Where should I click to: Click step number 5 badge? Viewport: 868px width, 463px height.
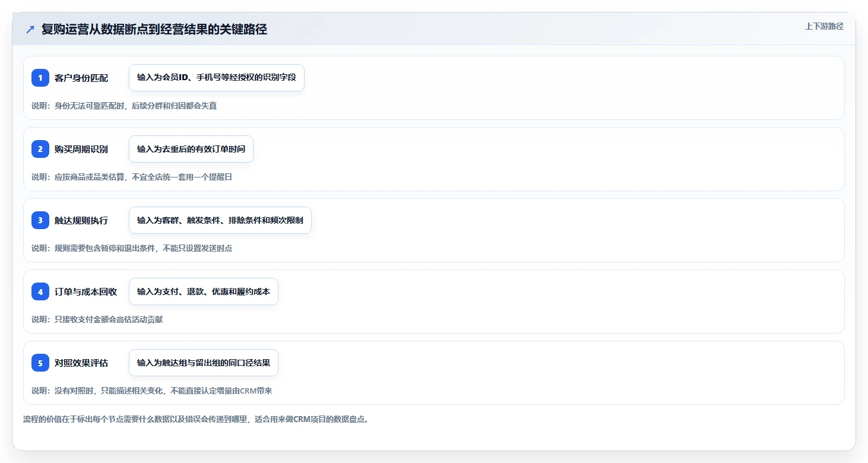40,363
